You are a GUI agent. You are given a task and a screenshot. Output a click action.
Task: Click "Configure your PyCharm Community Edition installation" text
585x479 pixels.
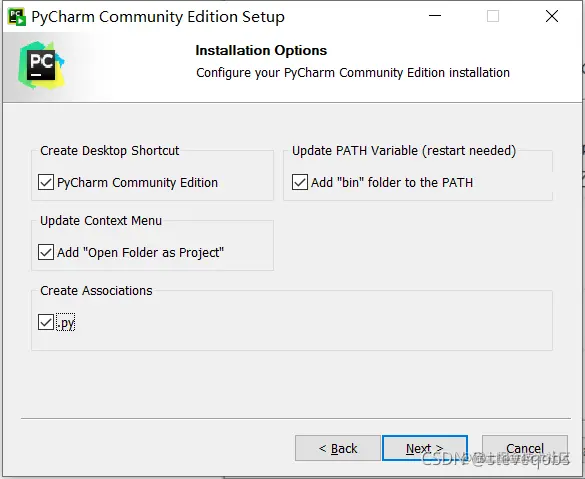coord(353,72)
